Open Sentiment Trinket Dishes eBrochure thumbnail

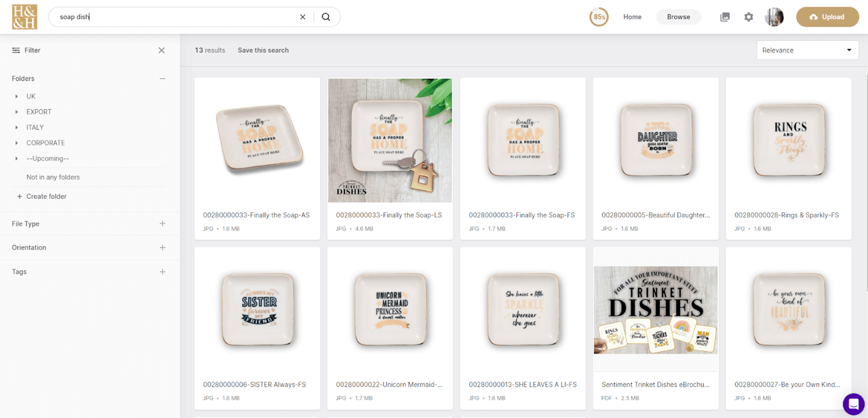(655, 310)
